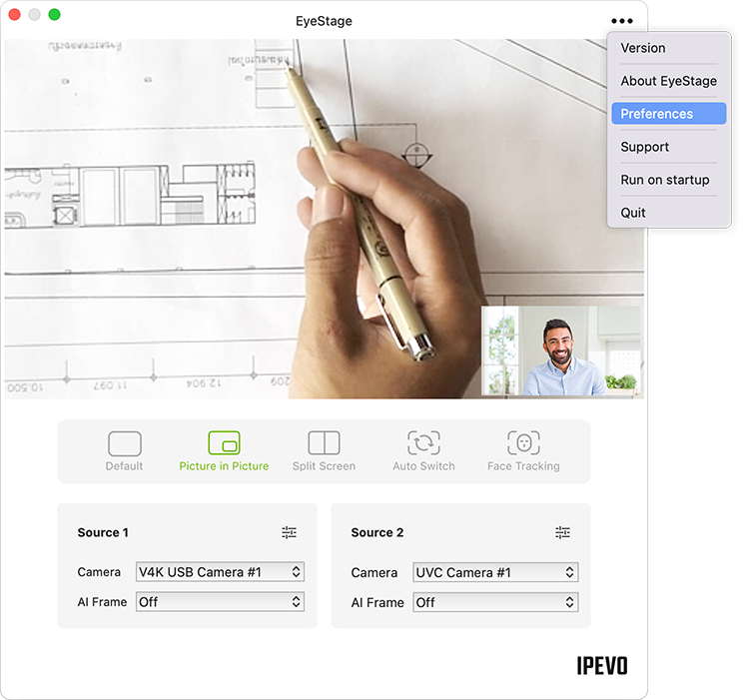The width and height of the screenshot is (744, 700).
Task: Enable the Auto Switch mode
Action: point(423,444)
